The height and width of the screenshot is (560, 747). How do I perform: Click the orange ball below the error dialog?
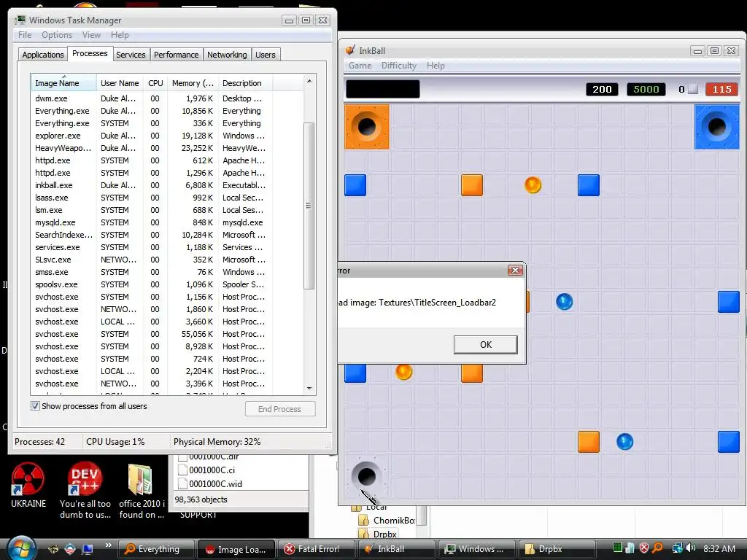point(403,371)
